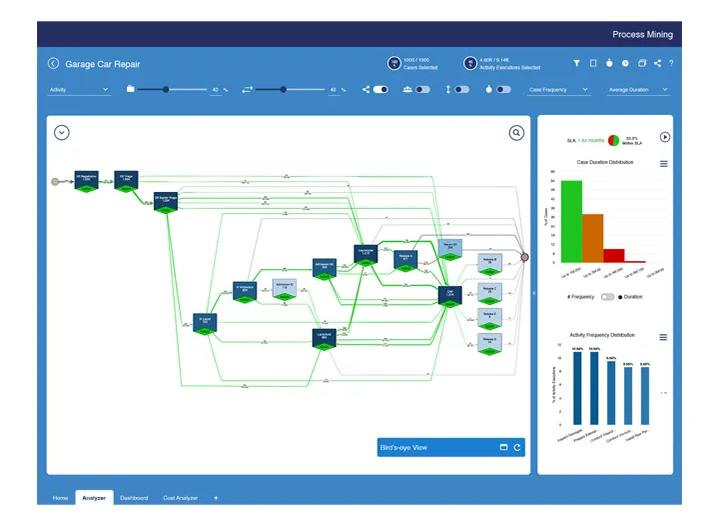Select the Analyzer tab
The height and width of the screenshot is (526, 719).
(x=94, y=498)
